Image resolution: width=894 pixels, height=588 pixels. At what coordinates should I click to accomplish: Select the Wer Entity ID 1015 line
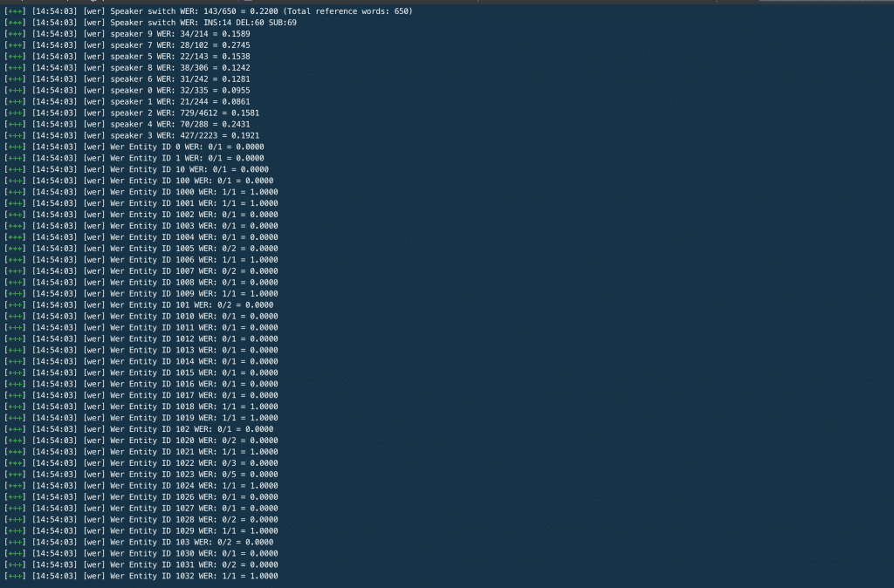coord(141,373)
